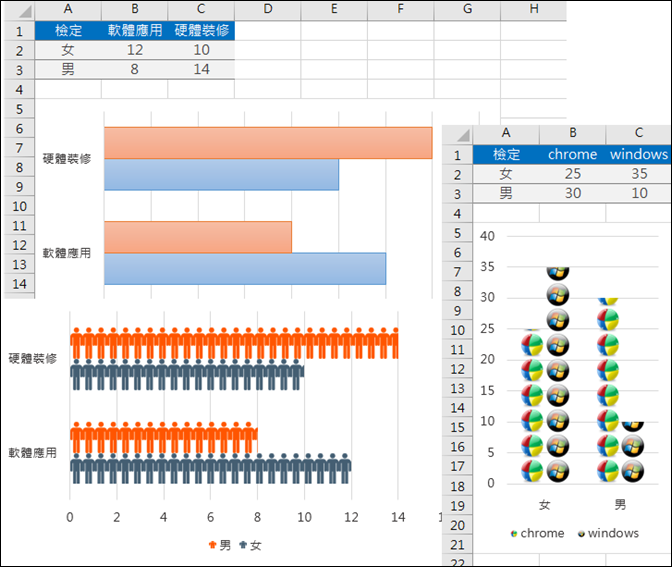The height and width of the screenshot is (567, 672).
Task: Select orange people-icon 軟體應用 bar
Action: click(164, 437)
